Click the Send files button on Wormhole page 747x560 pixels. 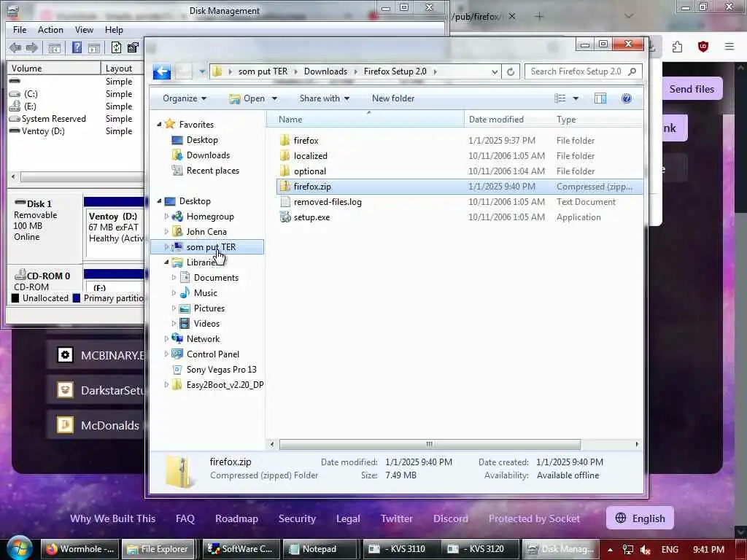(692, 89)
